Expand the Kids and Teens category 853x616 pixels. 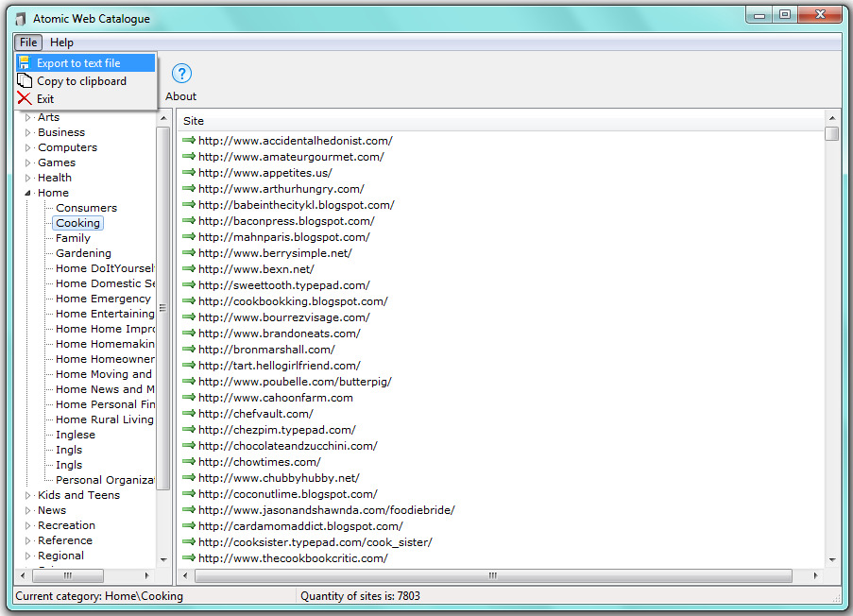tap(27, 495)
